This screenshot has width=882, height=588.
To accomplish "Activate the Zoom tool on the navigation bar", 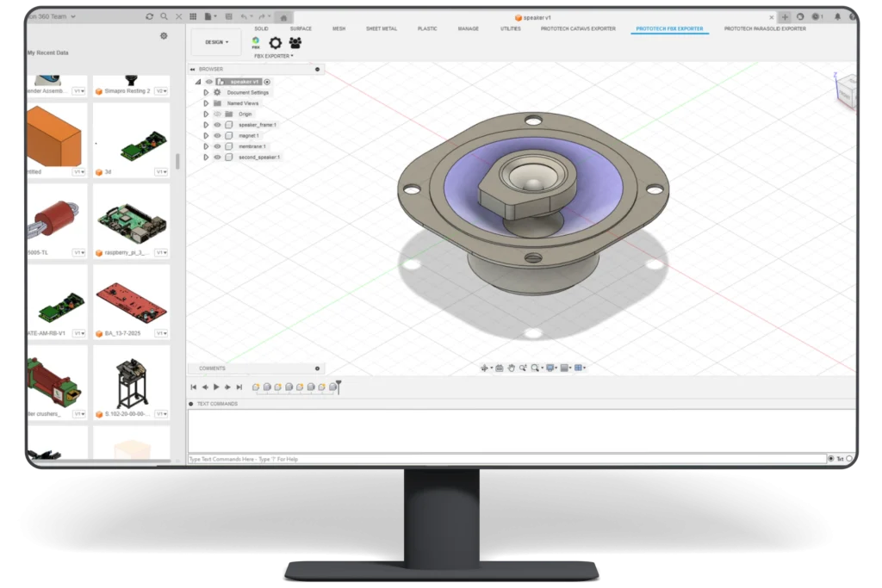I will tap(524, 367).
